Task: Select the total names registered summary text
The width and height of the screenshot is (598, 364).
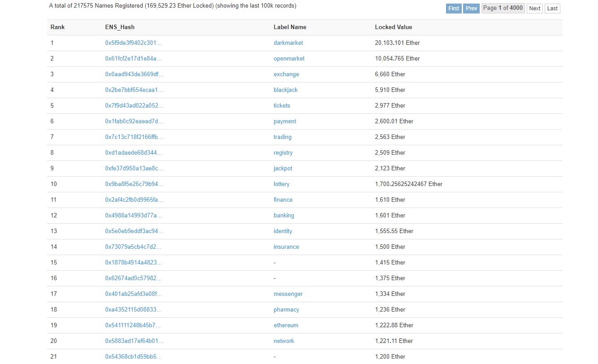Action: tap(173, 6)
